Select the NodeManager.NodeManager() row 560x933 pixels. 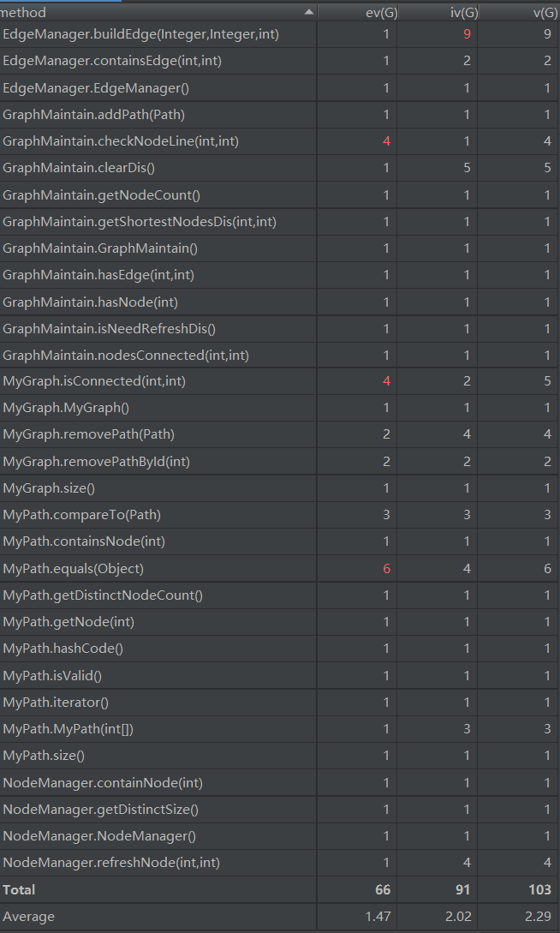point(280,836)
